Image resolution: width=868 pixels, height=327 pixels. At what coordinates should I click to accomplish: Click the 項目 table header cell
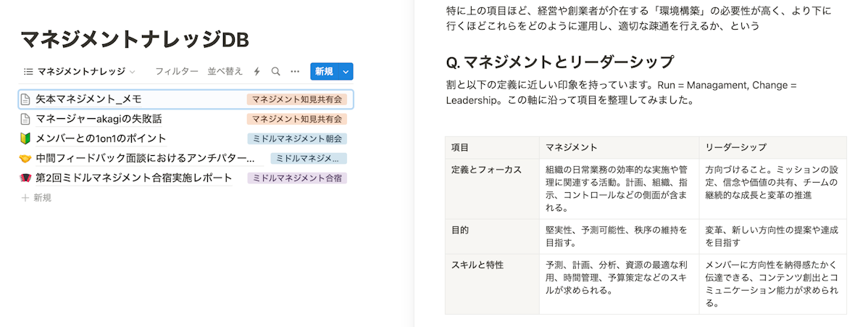(492, 147)
